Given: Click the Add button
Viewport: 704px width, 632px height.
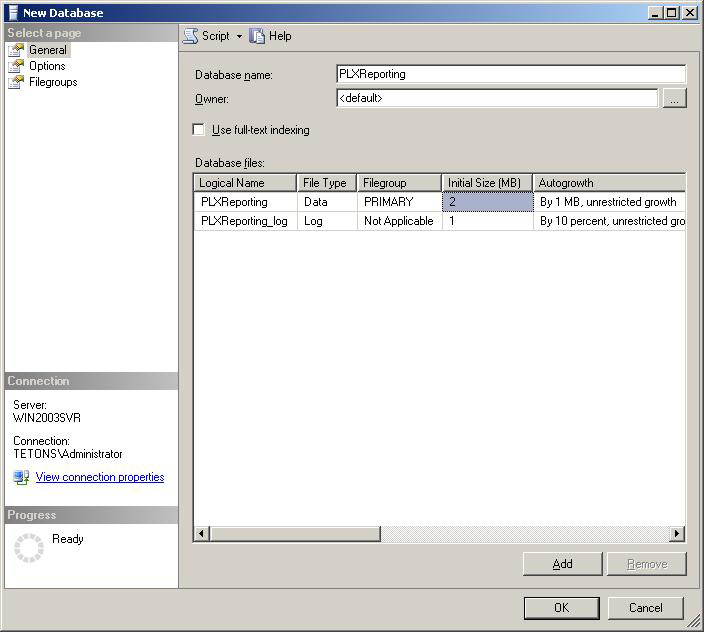Looking at the screenshot, I should coord(563,564).
